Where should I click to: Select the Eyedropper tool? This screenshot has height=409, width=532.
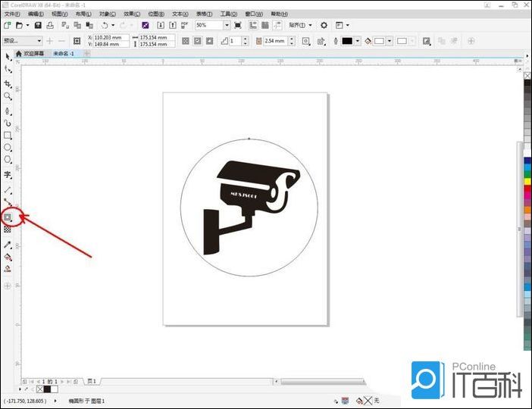coord(8,245)
